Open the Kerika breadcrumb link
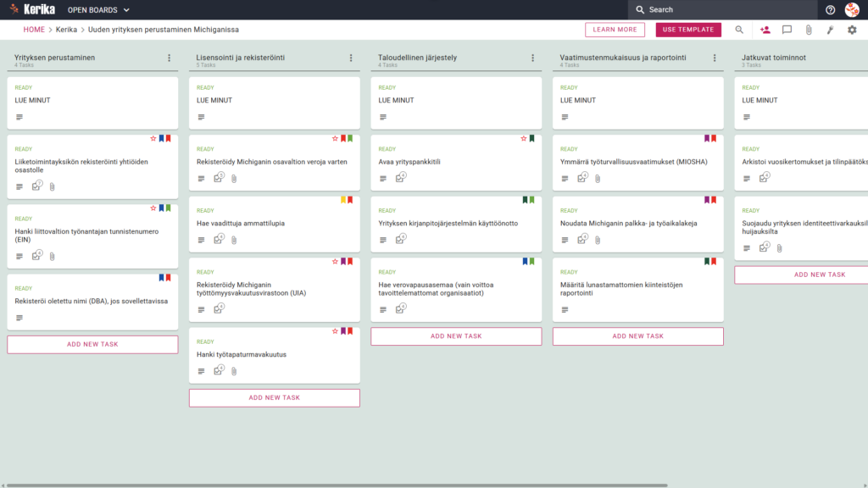This screenshot has width=868, height=488. pos(66,30)
